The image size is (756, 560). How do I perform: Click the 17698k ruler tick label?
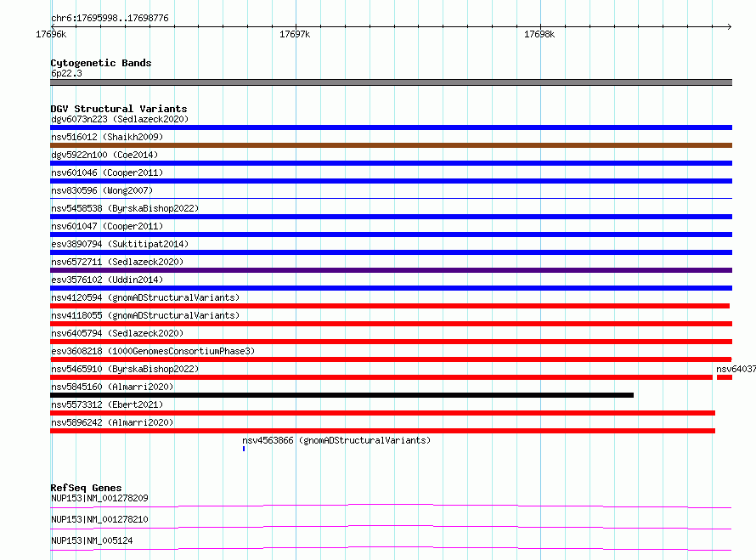pos(539,34)
